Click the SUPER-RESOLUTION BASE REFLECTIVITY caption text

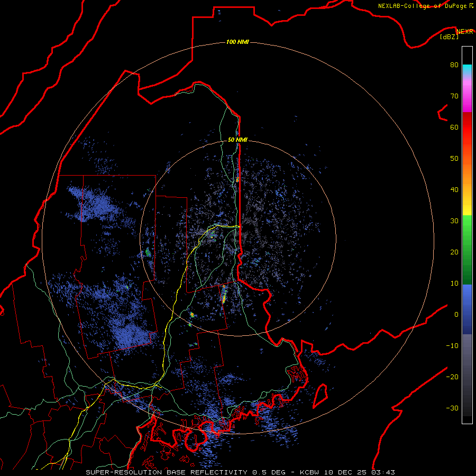pos(167,472)
